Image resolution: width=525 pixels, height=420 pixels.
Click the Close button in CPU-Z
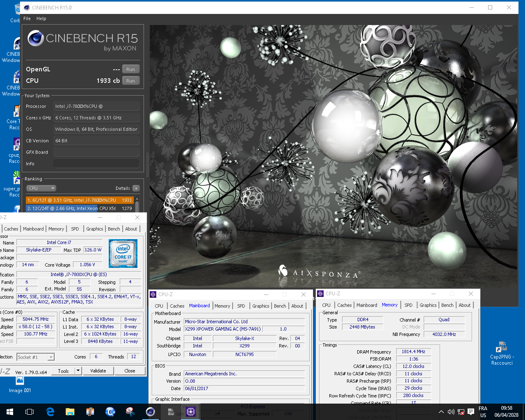[130, 371]
